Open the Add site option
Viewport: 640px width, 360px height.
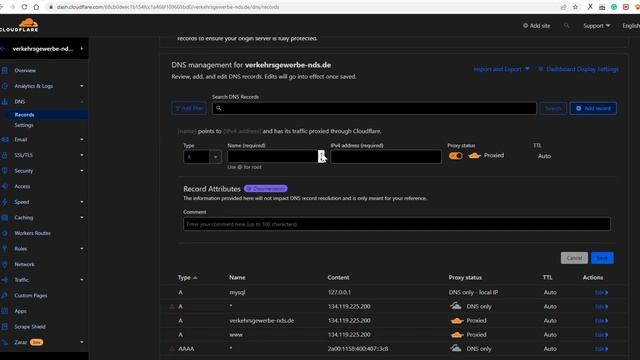coord(537,26)
